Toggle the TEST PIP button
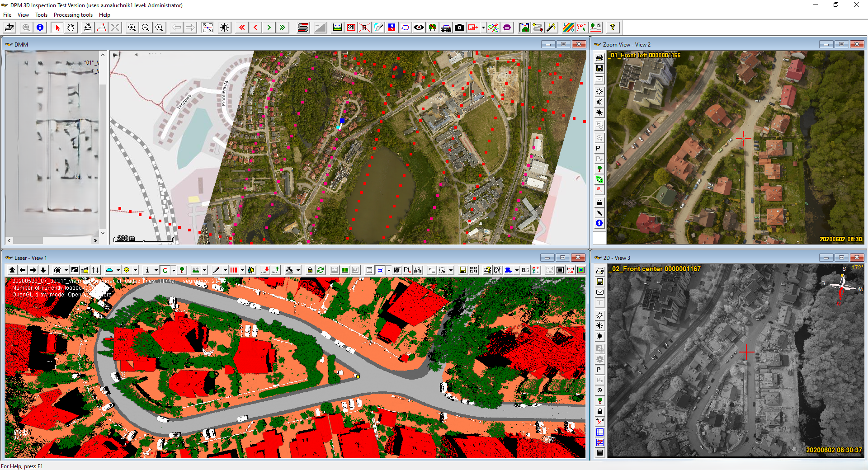868x470 pixels. tap(397, 270)
